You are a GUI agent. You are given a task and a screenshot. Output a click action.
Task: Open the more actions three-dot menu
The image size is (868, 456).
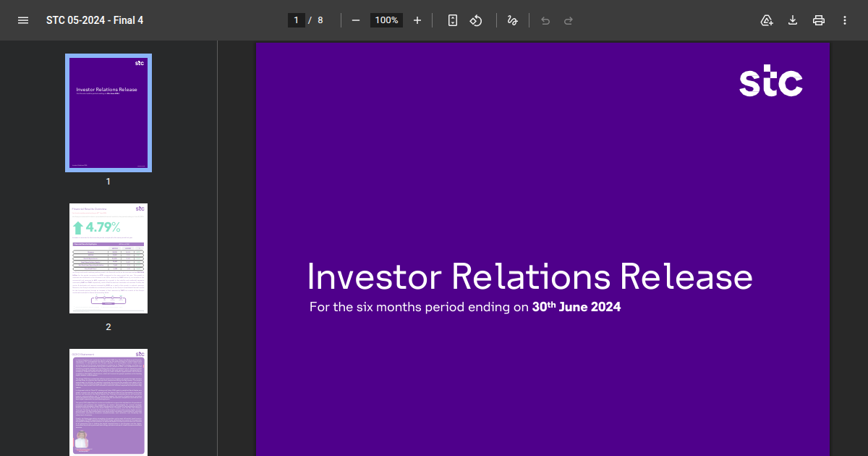(x=845, y=20)
